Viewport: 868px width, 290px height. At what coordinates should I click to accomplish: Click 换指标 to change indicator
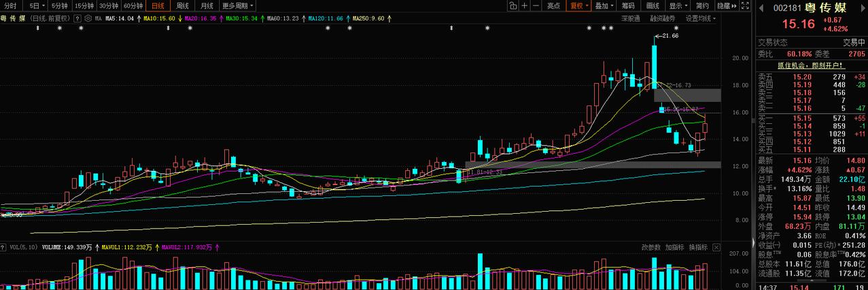pos(698,246)
